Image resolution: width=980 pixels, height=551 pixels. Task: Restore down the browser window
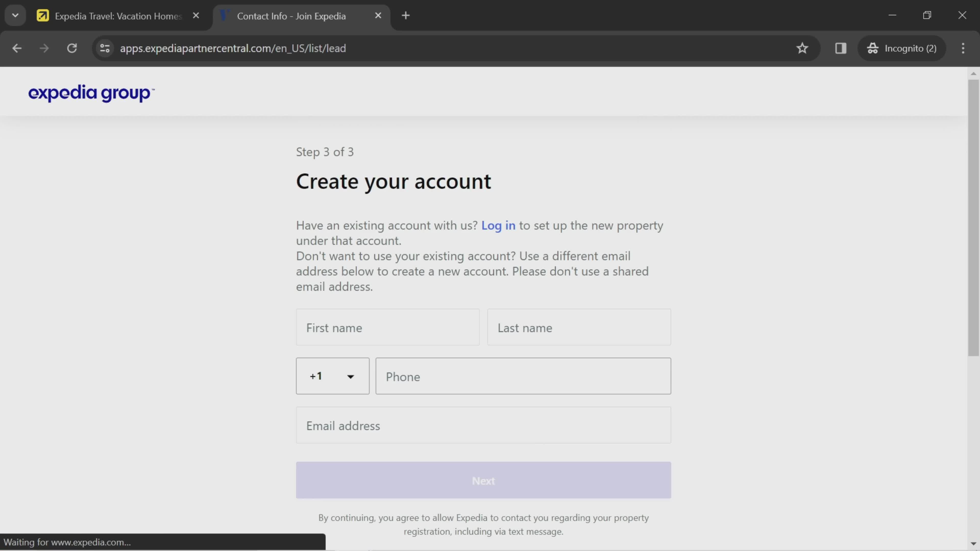[x=927, y=15]
